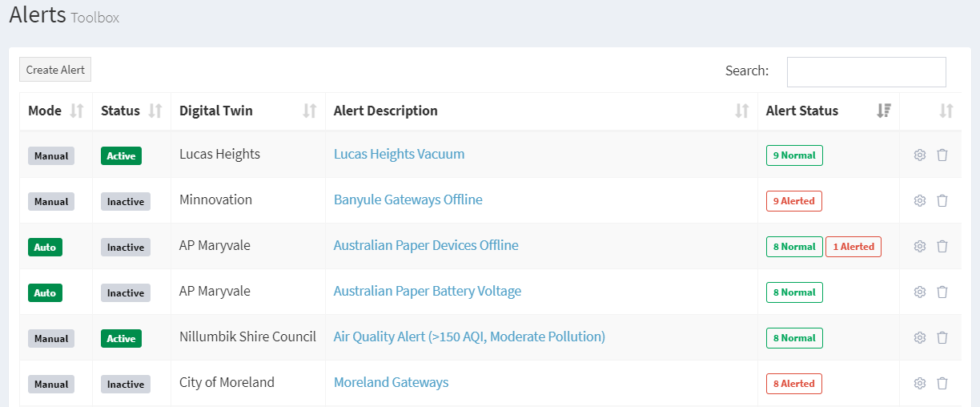Screen dimensions: 980x407
Task: Click the Active status badge for Lucas Heights
Action: [121, 155]
